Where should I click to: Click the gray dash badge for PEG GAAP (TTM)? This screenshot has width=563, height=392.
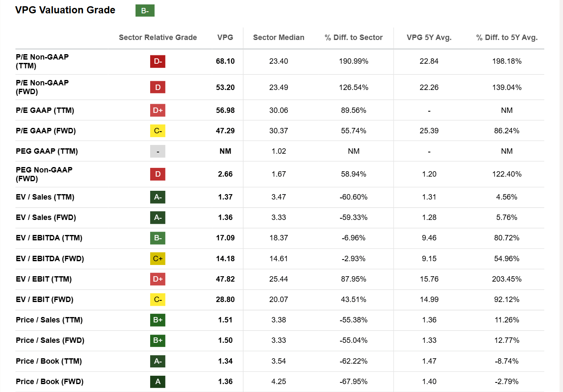pos(158,151)
